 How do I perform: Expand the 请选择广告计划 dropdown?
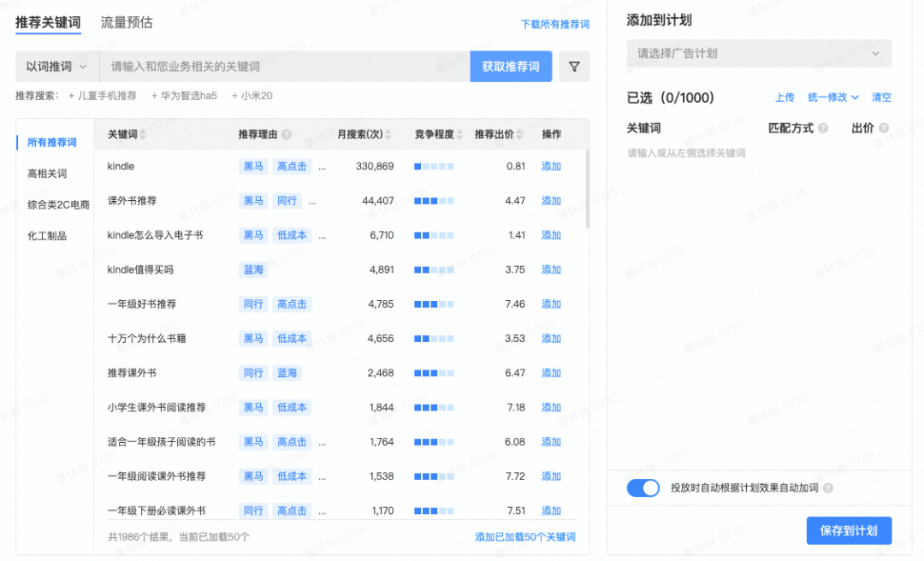tap(759, 54)
